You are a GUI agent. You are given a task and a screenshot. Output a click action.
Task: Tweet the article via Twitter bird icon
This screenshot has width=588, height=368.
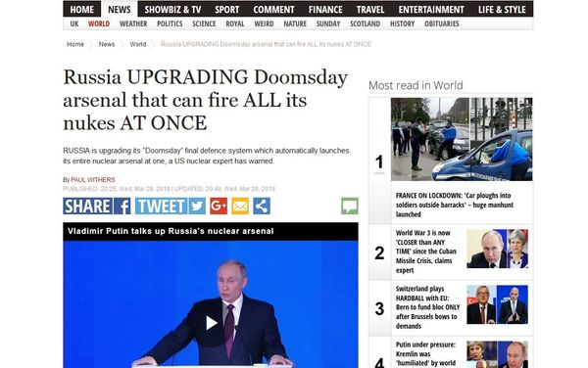(x=197, y=207)
